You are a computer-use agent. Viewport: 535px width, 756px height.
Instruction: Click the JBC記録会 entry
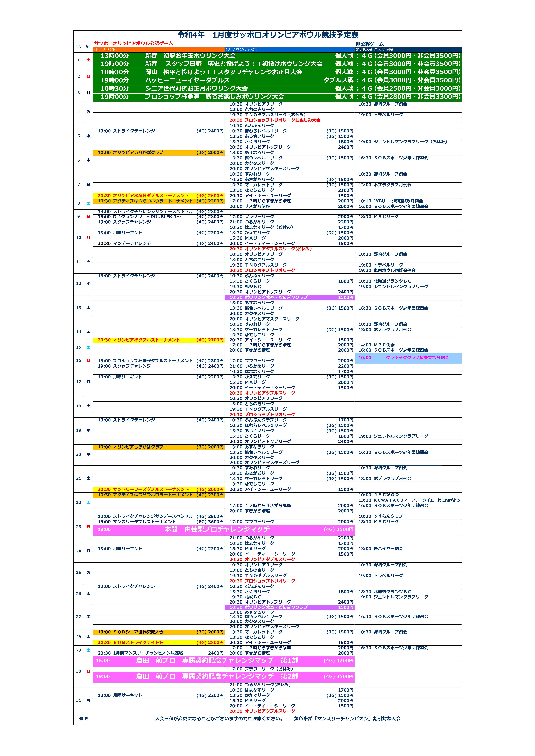378,495
